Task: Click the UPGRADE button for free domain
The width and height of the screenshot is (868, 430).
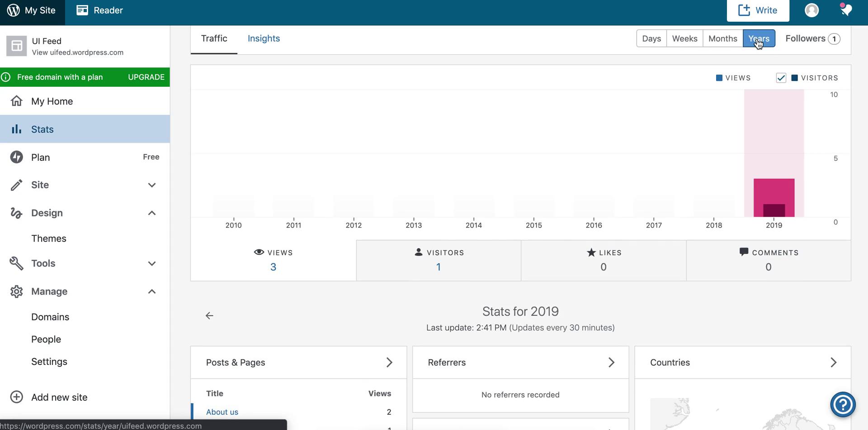Action: (x=146, y=77)
